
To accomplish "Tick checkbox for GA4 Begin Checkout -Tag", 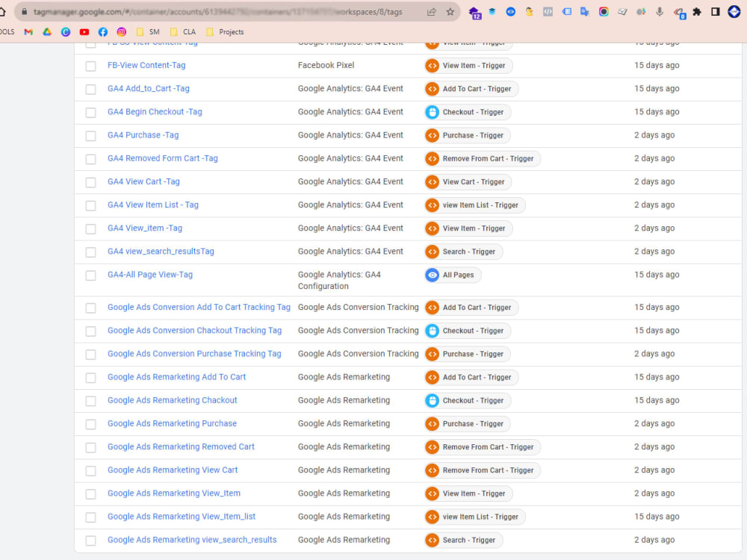I will tap(90, 113).
